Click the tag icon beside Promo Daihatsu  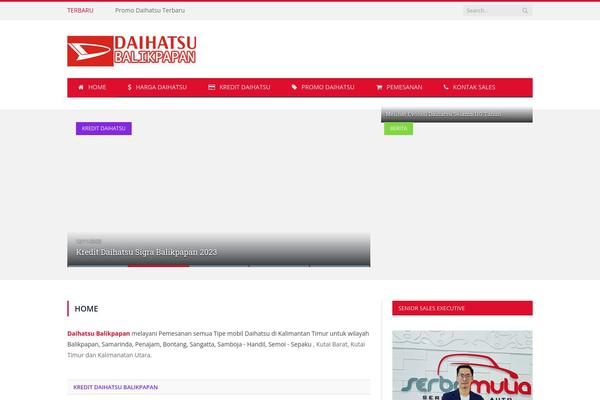[294, 87]
